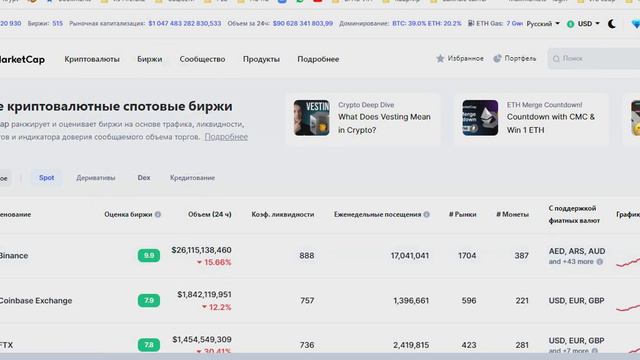
Task: Open the Продукты menu
Action: click(x=261, y=59)
